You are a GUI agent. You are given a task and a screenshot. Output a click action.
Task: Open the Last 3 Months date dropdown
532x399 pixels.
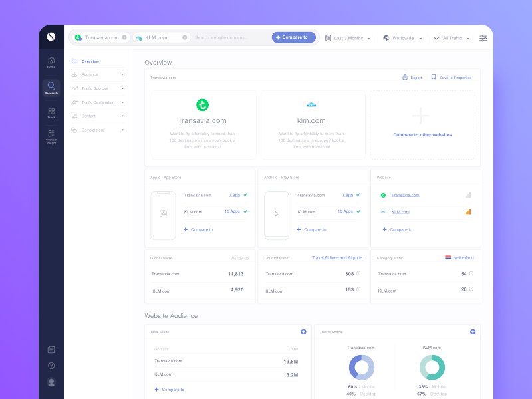[x=348, y=38]
